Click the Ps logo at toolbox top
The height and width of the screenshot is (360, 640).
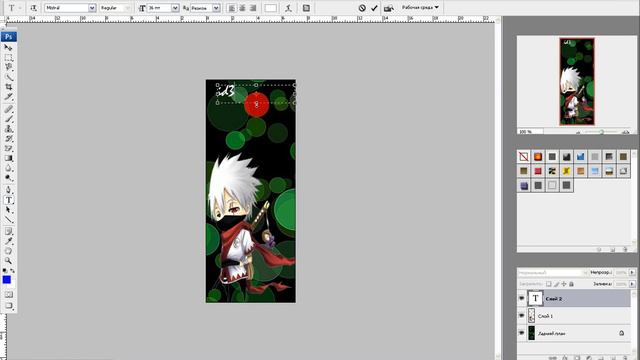(9, 37)
